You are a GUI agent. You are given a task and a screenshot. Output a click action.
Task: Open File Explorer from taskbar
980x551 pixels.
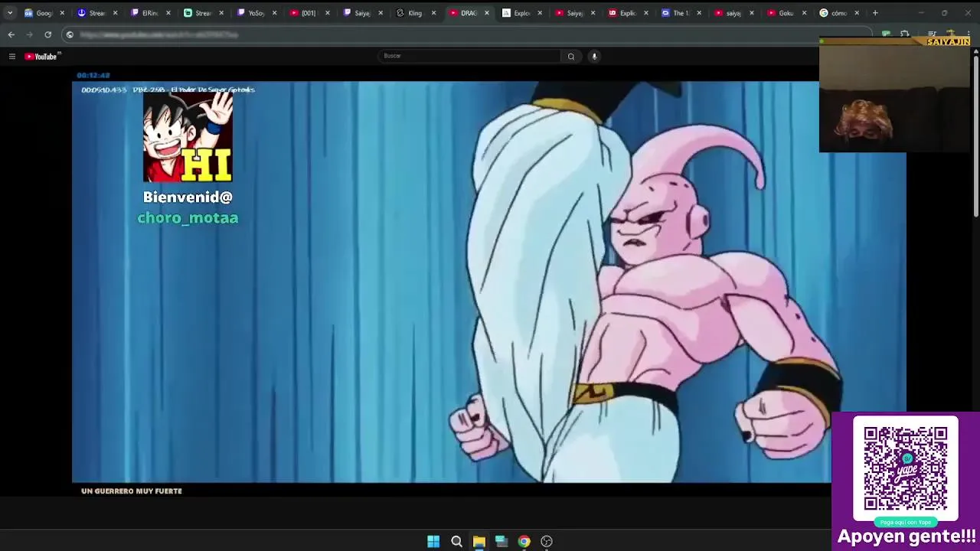point(479,541)
